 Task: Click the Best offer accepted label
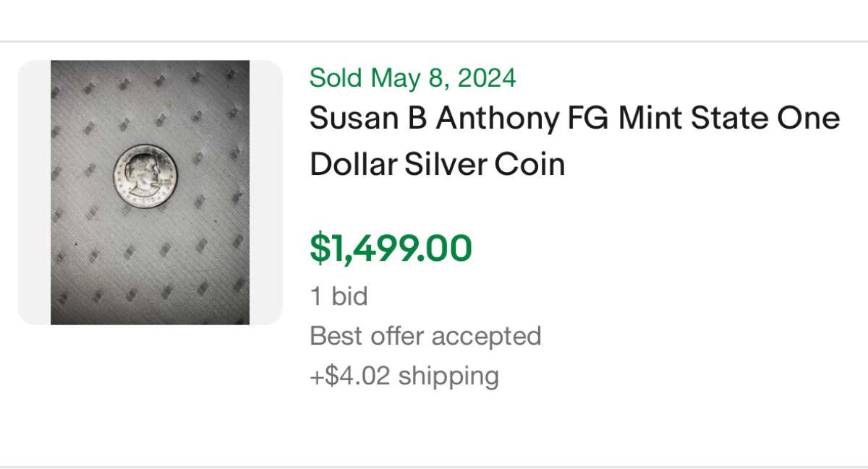tap(425, 336)
